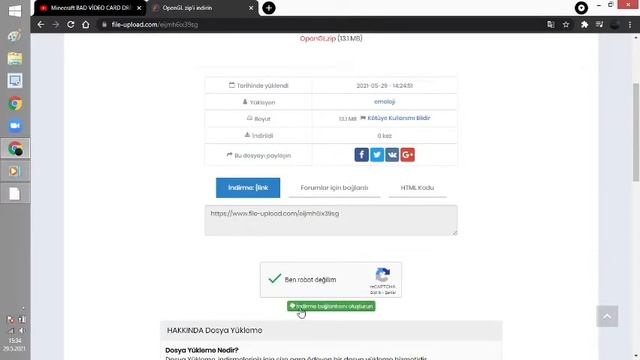This screenshot has width=640, height=360.
Task: Open Google Chrome taskbar icon
Action: pos(15,104)
